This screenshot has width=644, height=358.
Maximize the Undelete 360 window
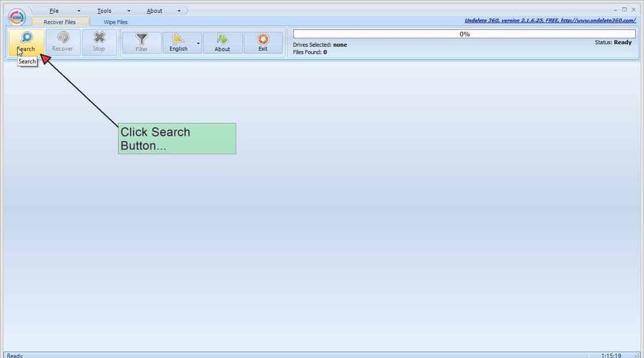click(624, 10)
